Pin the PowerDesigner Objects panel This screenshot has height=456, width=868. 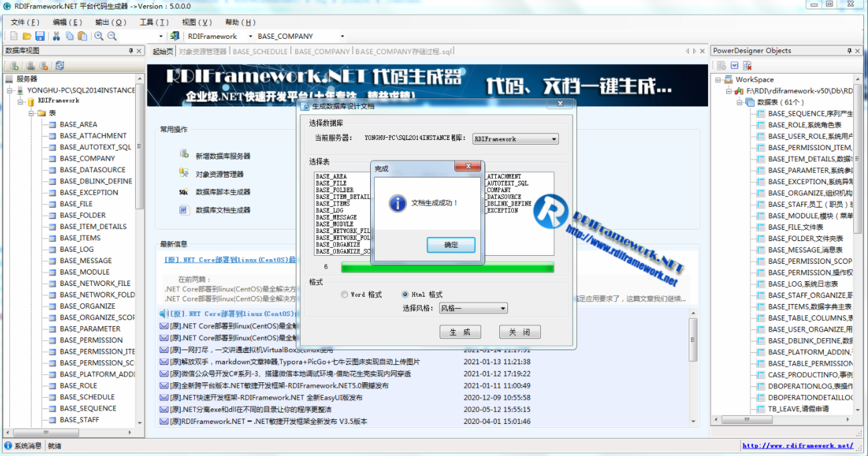click(x=849, y=51)
